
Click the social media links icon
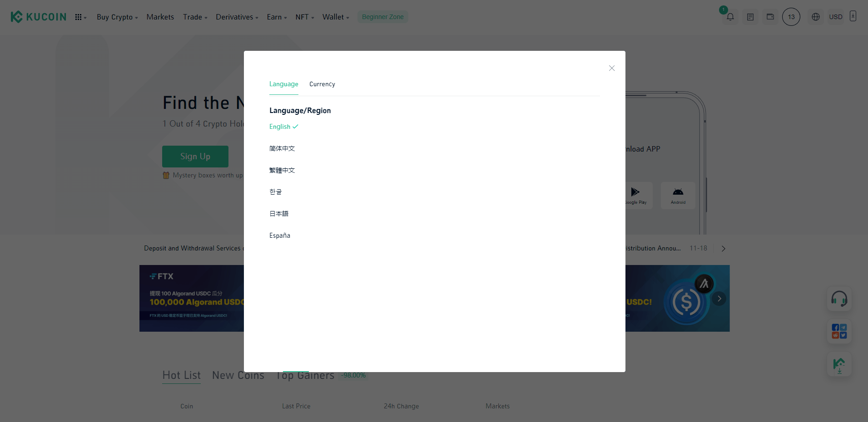[x=839, y=331]
